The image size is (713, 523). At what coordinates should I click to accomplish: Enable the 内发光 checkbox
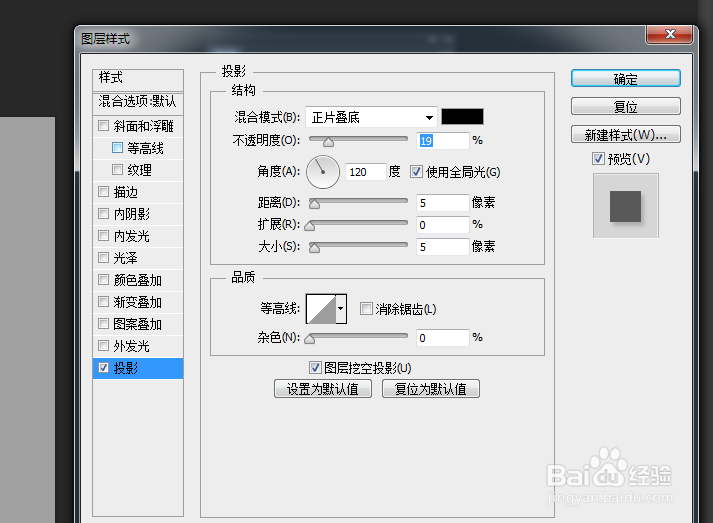click(104, 236)
